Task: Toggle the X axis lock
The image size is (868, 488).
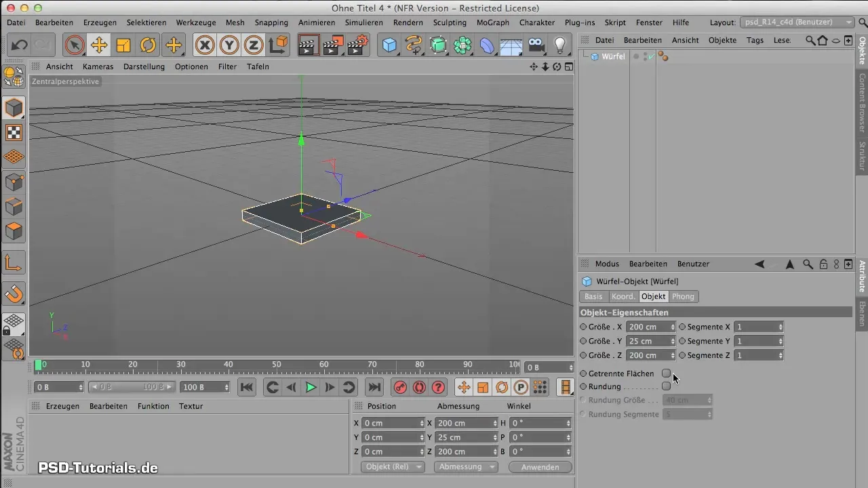Action: click(x=205, y=45)
